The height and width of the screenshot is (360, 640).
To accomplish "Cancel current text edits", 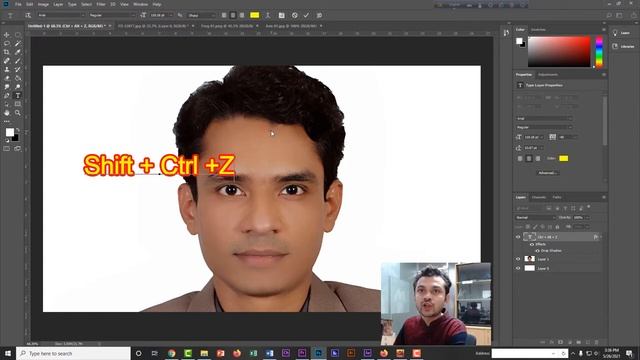I will point(295,15).
